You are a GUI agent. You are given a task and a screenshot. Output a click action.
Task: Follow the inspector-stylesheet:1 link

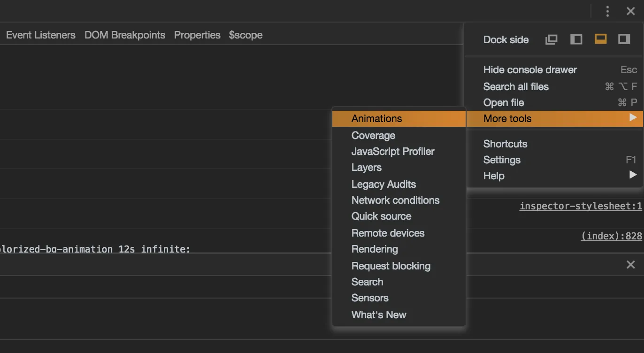(580, 206)
